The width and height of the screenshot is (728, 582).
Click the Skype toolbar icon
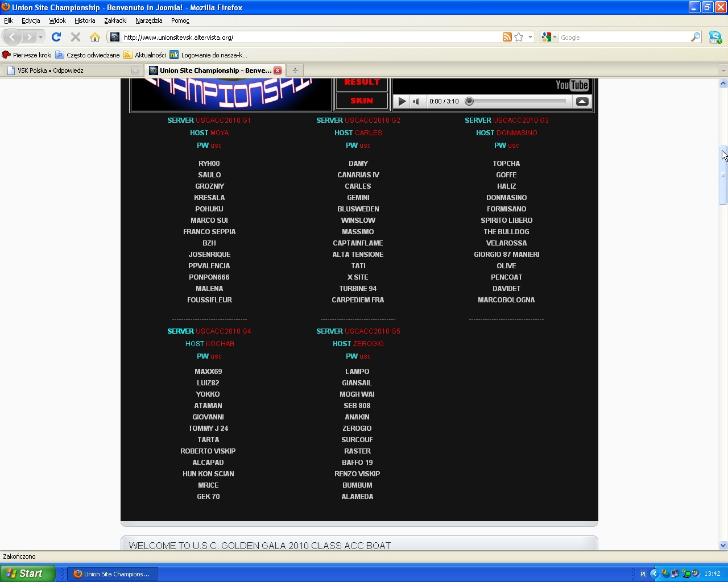point(715,38)
